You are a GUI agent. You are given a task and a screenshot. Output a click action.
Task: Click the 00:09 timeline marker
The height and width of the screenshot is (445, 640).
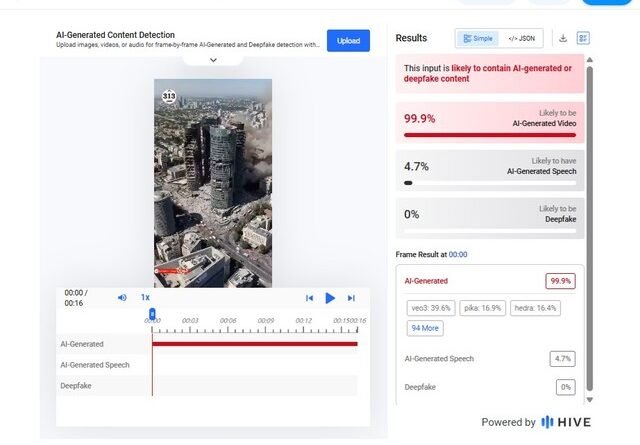(266, 320)
